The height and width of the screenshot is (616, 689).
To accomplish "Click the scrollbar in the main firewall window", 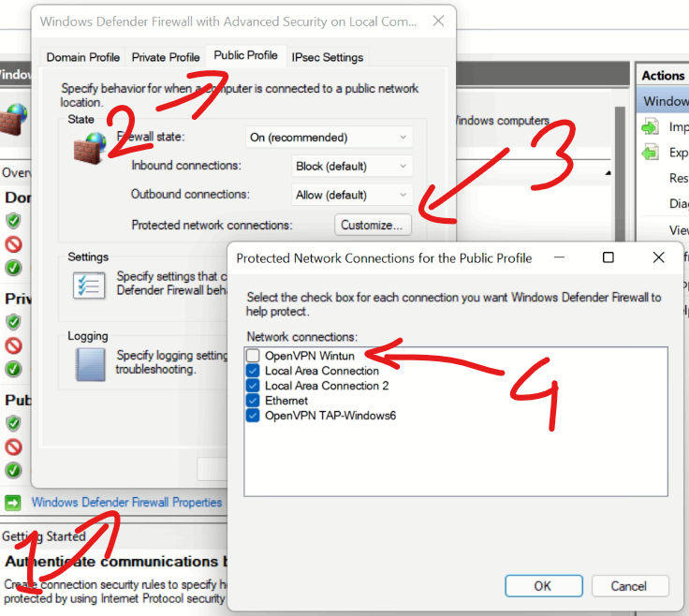I will click(x=620, y=173).
